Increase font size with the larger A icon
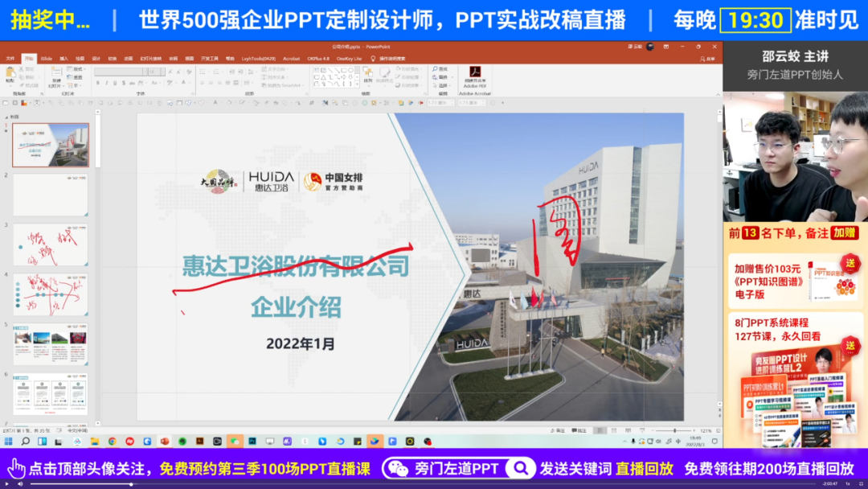 pos(170,72)
